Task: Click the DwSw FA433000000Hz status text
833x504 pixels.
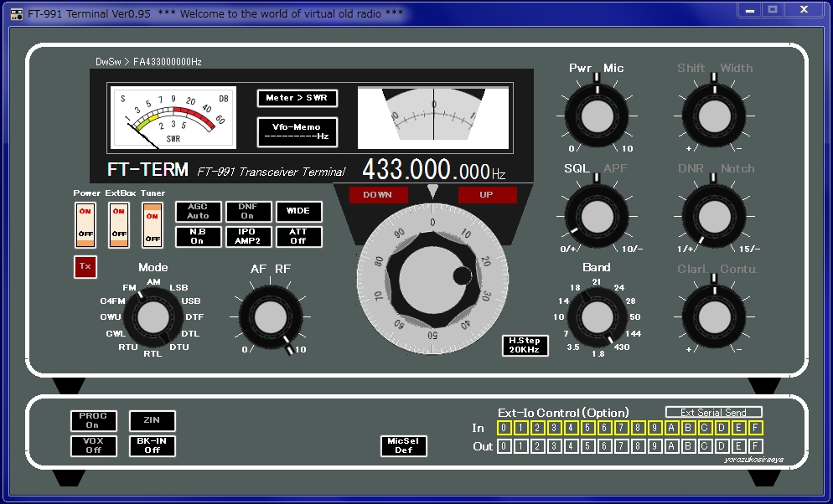Action: point(148,62)
